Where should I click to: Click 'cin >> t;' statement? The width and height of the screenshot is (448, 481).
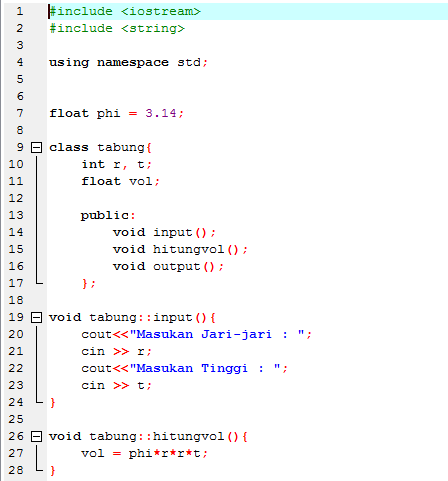(x=117, y=386)
